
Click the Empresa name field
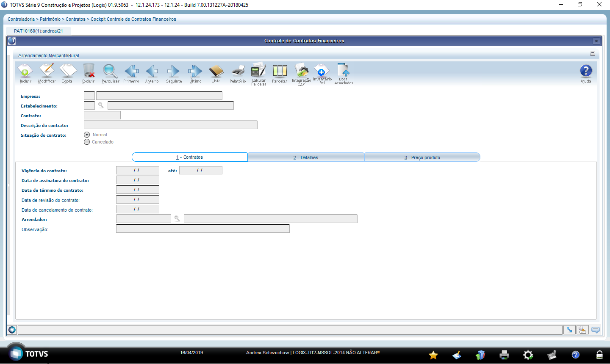159,96
